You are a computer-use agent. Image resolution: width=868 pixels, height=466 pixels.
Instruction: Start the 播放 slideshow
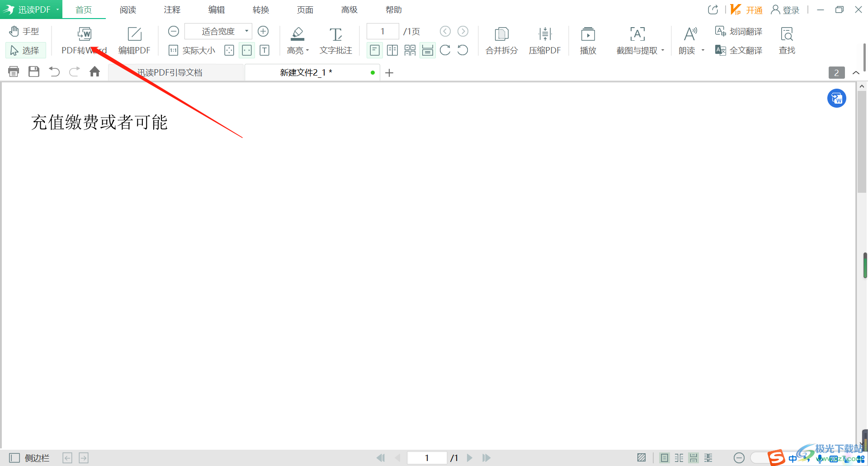(588, 41)
